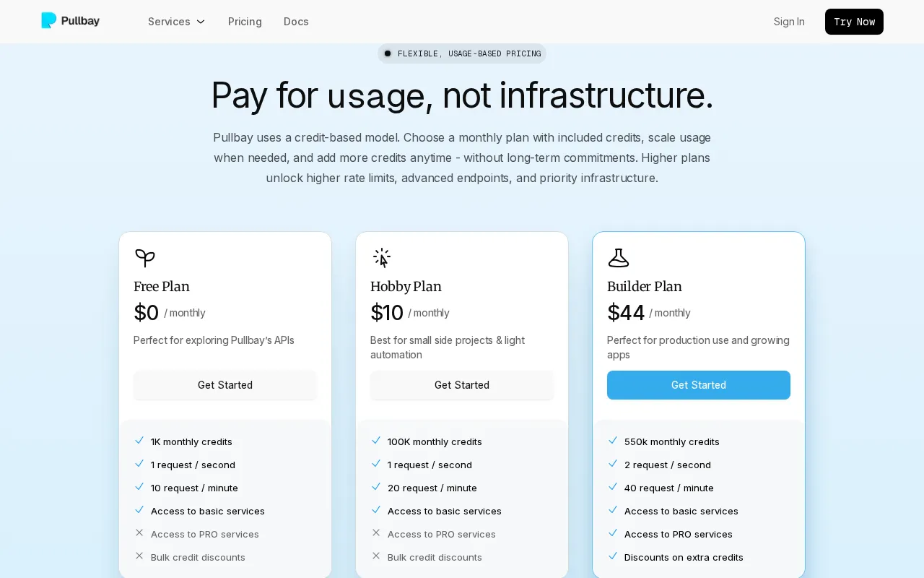Click '100K monthly credits' text
924x578 pixels.
pyautogui.click(x=435, y=441)
